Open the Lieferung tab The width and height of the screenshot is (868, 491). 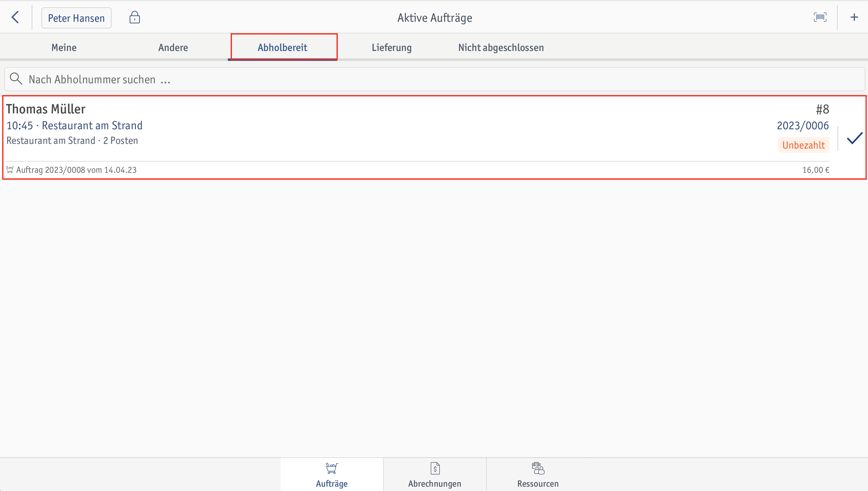tap(391, 48)
